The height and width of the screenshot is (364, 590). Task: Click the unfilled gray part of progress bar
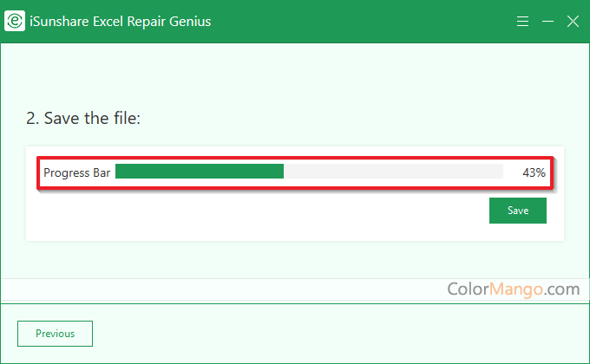[390, 172]
